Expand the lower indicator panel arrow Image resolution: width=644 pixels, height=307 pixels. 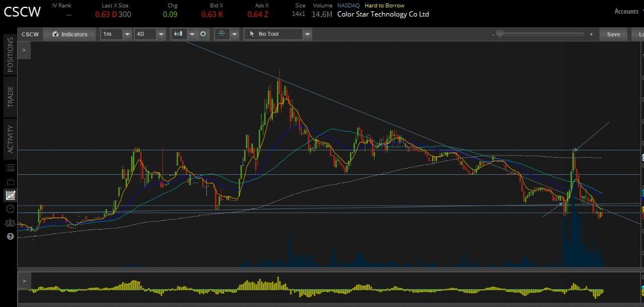click(x=25, y=281)
